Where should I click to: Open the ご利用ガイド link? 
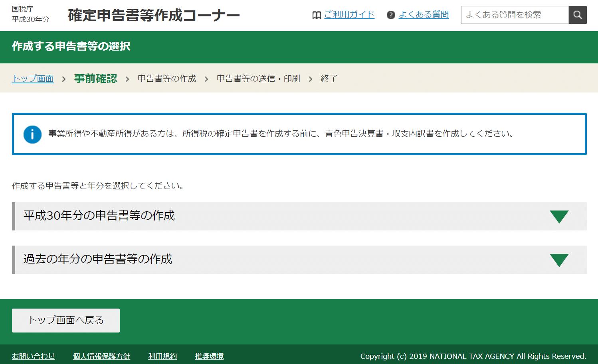[x=349, y=15]
